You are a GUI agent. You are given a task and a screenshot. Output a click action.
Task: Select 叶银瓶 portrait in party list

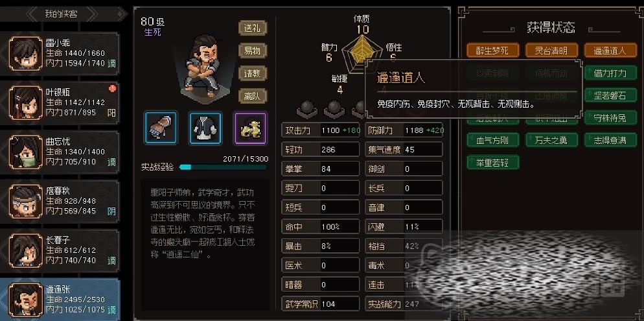(25, 102)
